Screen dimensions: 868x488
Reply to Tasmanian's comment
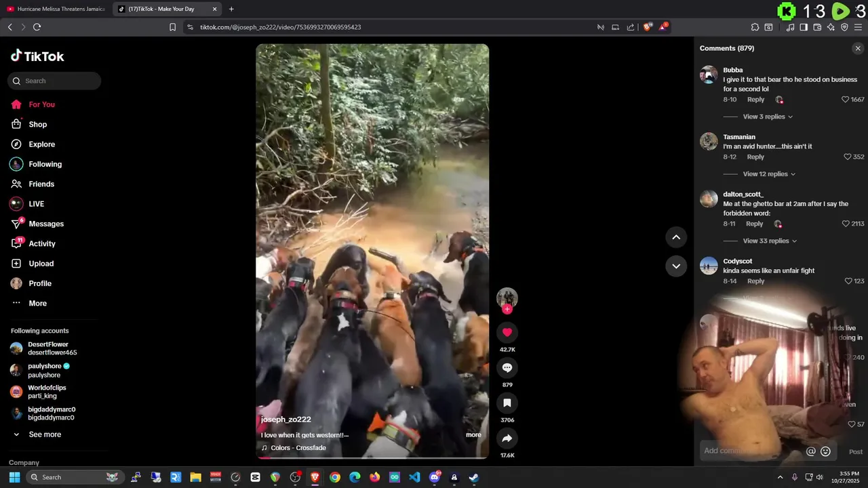click(755, 157)
